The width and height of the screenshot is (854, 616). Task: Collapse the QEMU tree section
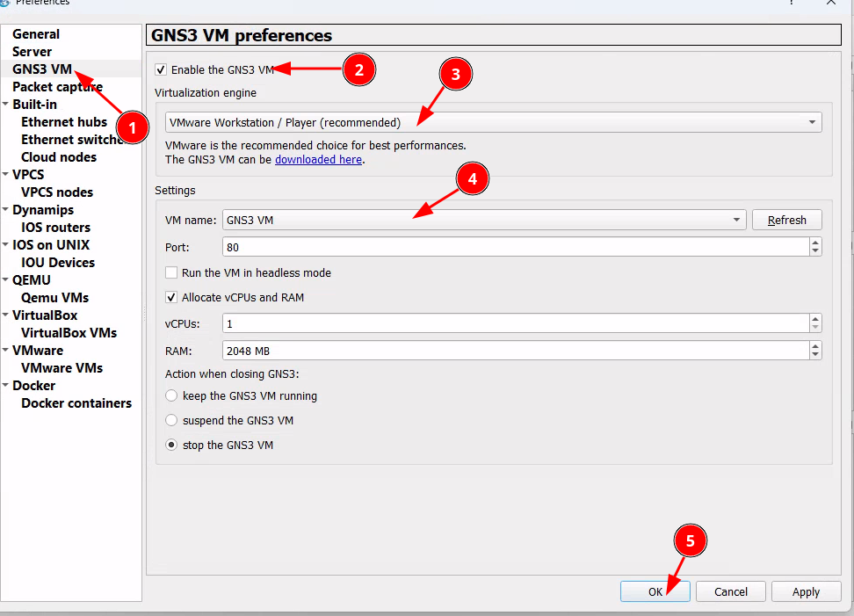[6, 280]
